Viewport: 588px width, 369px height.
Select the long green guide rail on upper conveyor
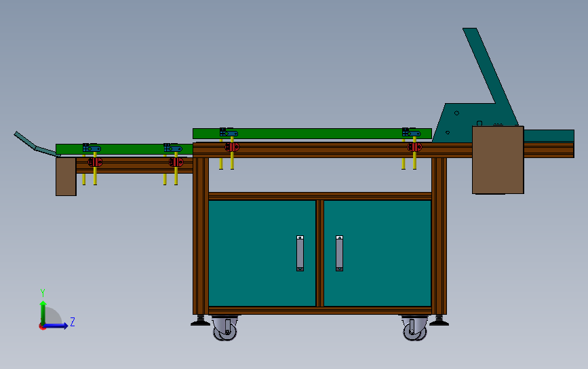(x=312, y=134)
